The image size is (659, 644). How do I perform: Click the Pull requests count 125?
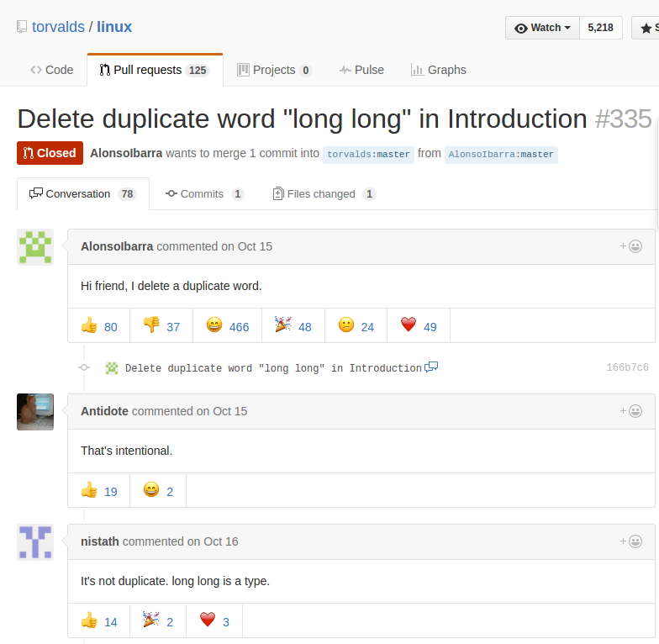coord(198,71)
